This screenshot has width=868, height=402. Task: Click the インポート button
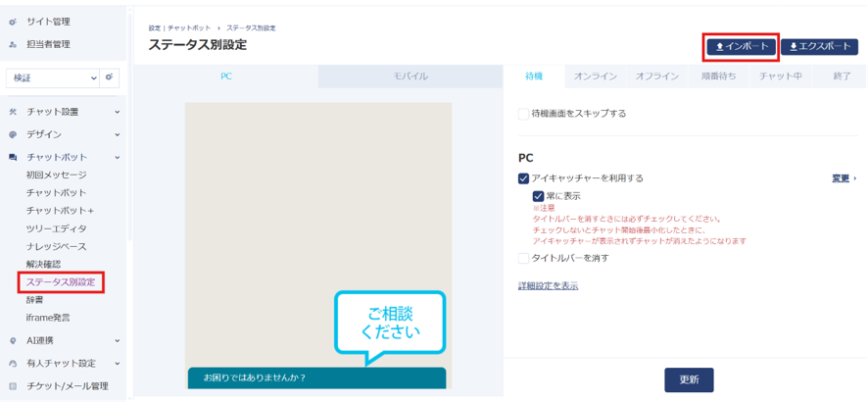coord(742,47)
